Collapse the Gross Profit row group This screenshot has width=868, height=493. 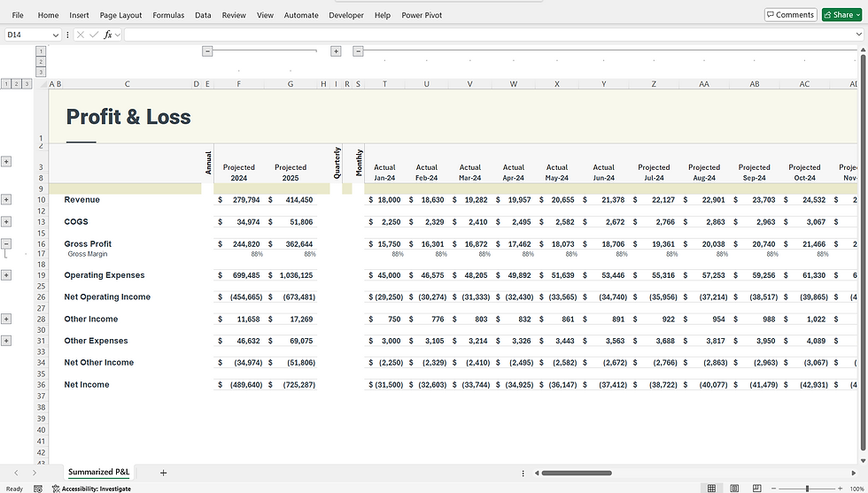coord(6,243)
